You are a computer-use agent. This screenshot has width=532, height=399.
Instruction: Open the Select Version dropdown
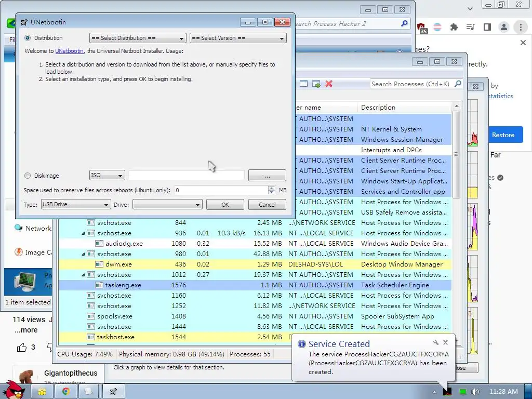coord(238,38)
